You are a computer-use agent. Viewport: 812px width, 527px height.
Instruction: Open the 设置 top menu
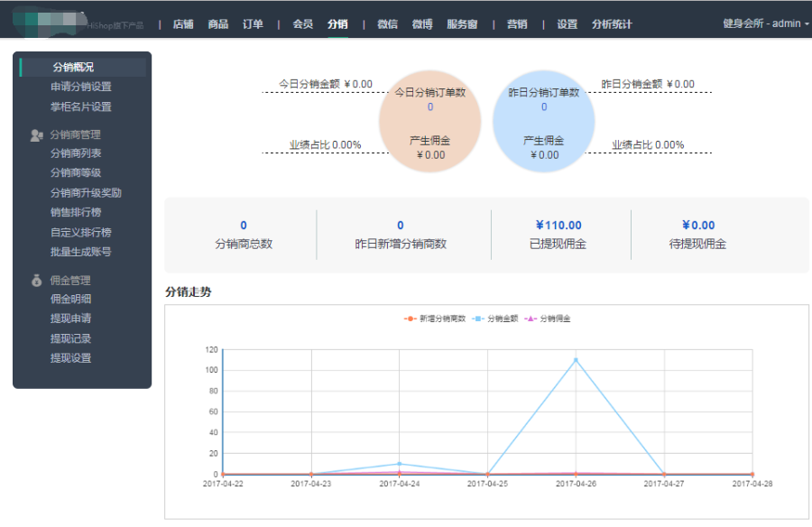[567, 24]
